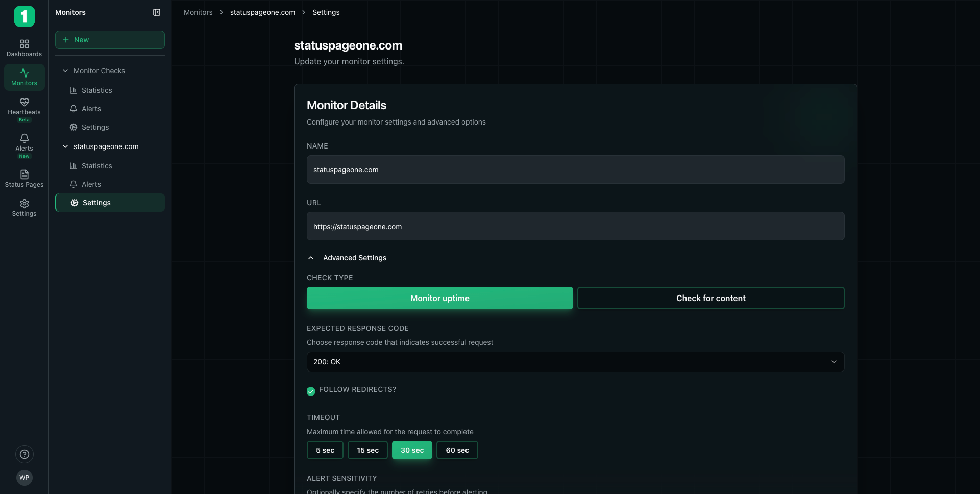Enable Follow Redirects checkbox
The image size is (980, 494).
coord(311,391)
